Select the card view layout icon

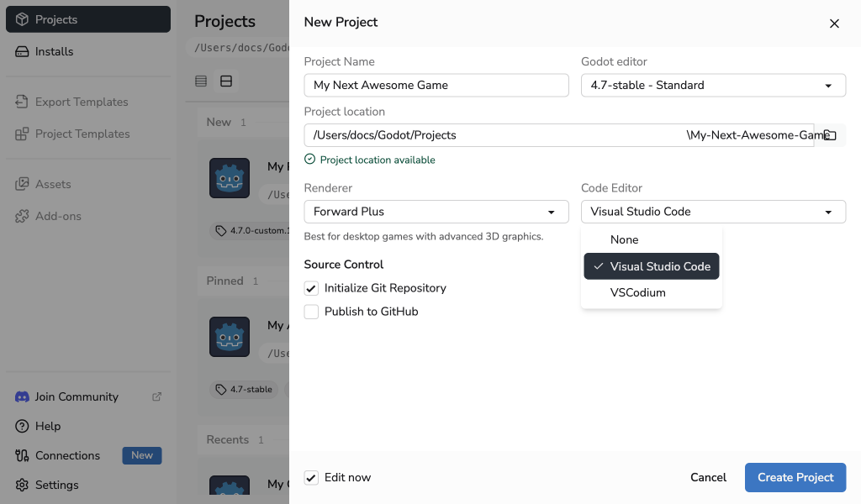(226, 81)
